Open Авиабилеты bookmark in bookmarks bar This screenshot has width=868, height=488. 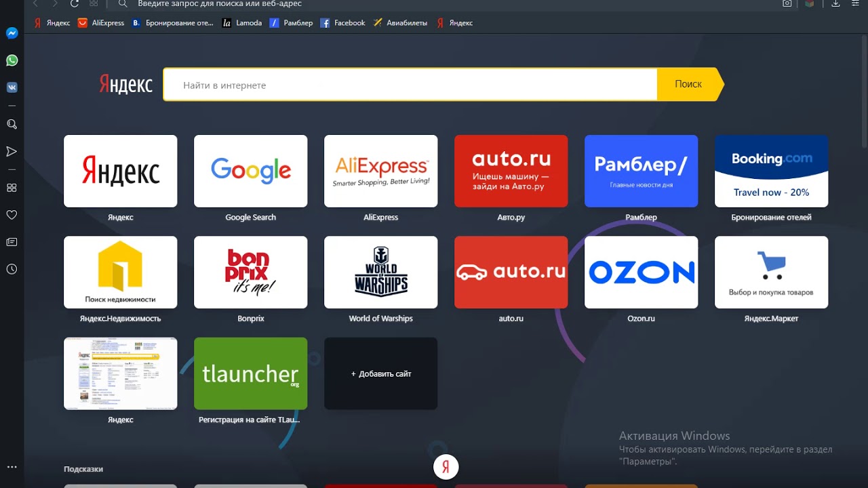tap(400, 23)
